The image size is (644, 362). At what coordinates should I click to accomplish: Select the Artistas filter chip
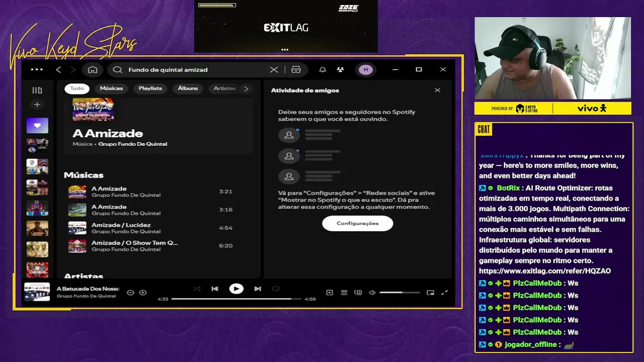(x=224, y=88)
